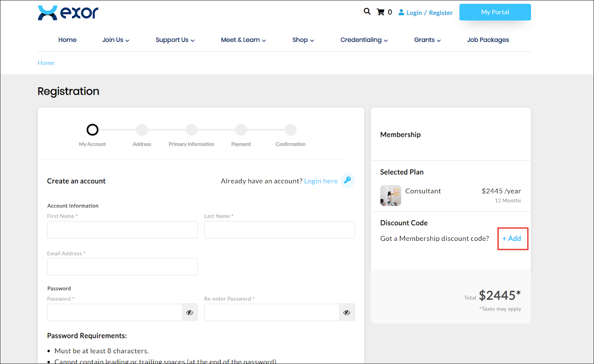Click the Payment step in progress bar
594x364 pixels.
241,130
